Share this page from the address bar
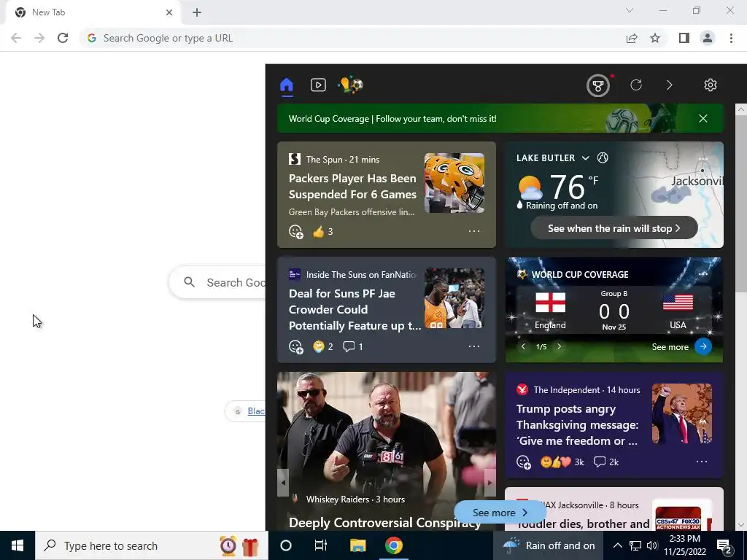Screen dimensions: 747x560 tap(632, 38)
